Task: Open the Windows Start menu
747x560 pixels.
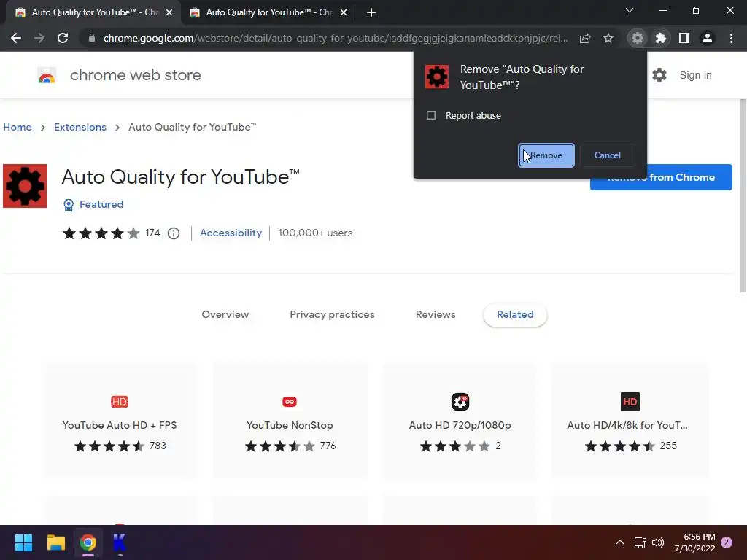Action: coord(23,542)
